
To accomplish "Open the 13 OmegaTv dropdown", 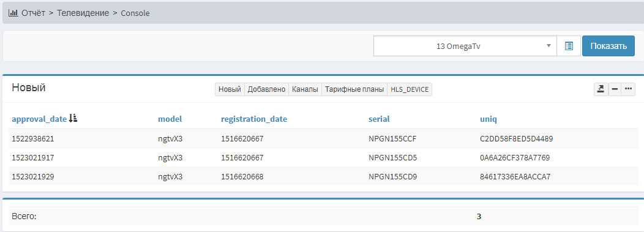I will (x=465, y=46).
